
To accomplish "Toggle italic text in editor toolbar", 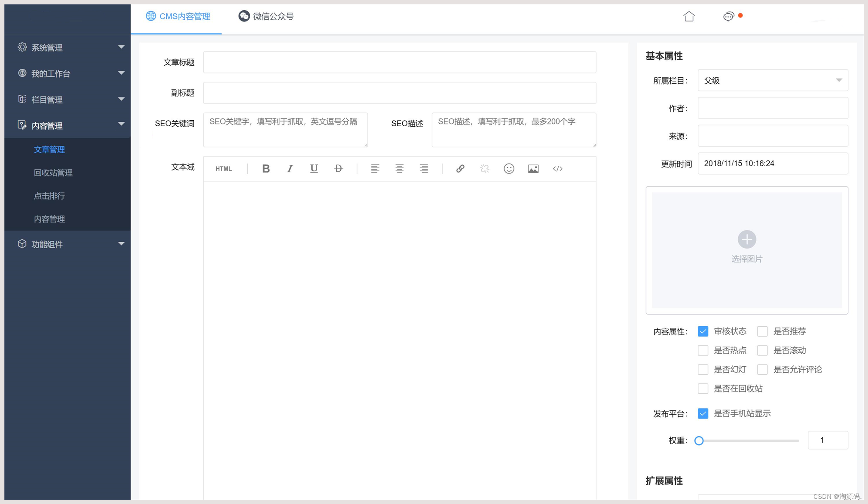I will (290, 169).
